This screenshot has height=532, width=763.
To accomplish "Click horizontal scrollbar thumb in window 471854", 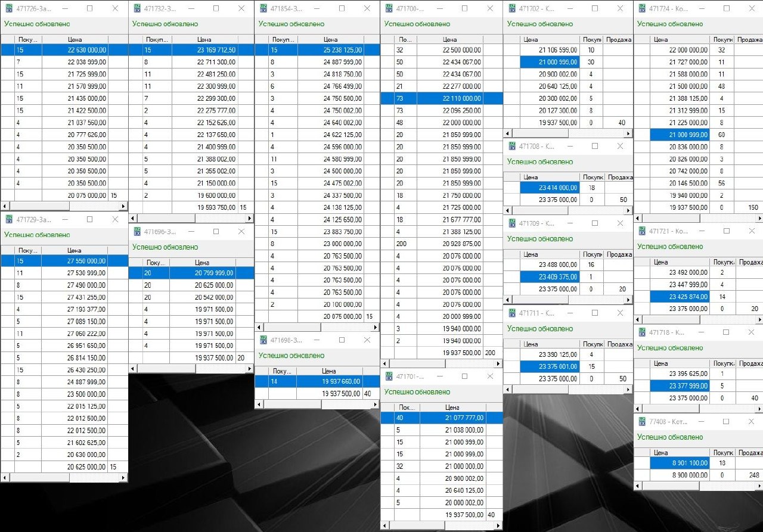I will [x=292, y=327].
